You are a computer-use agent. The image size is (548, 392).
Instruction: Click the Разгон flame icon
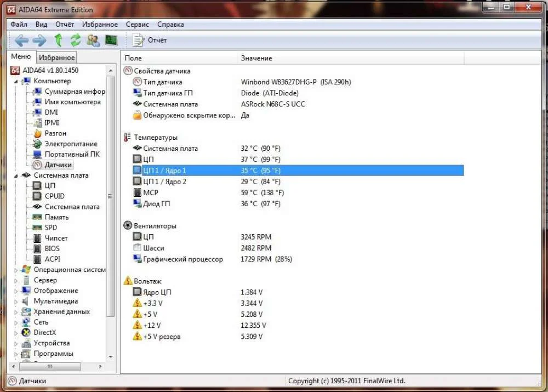pos(37,133)
